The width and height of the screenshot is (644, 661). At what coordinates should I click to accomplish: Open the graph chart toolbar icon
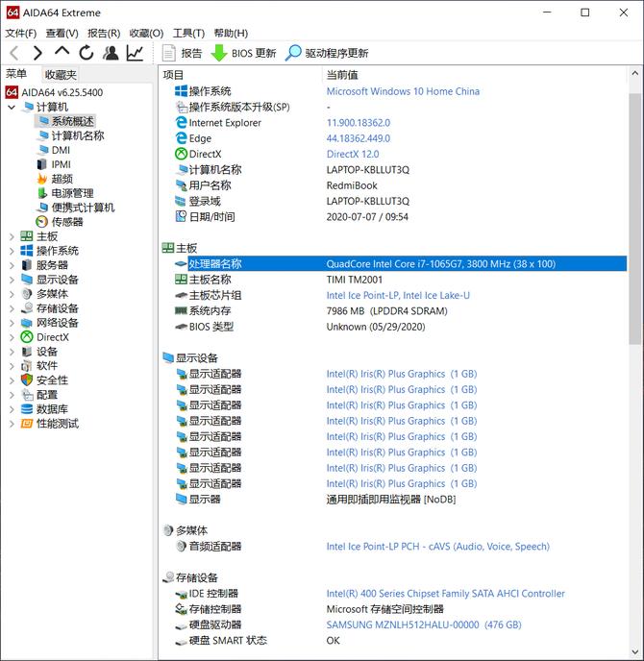(135, 53)
